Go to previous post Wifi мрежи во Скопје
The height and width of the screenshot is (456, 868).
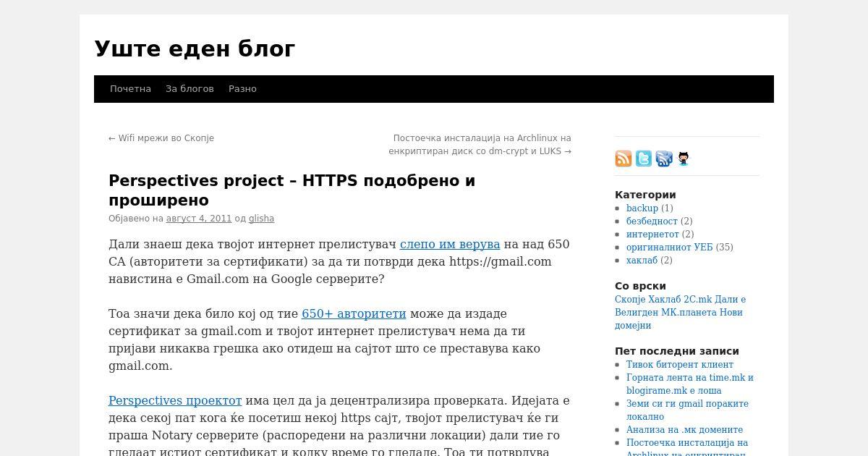pos(161,138)
